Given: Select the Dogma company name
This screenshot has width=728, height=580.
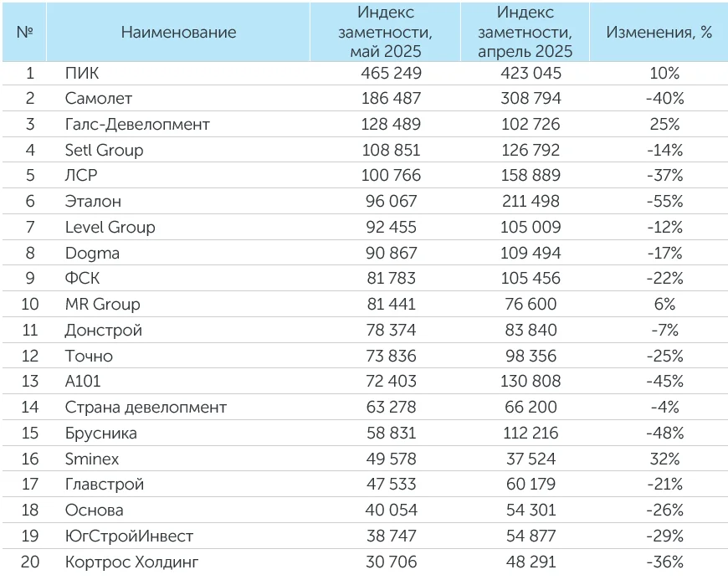Looking at the screenshot, I should point(92,253).
